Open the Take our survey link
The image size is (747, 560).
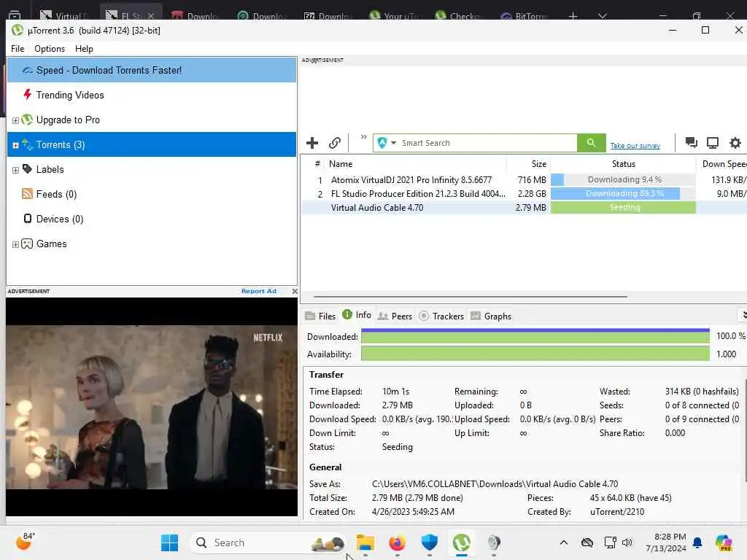pos(635,146)
